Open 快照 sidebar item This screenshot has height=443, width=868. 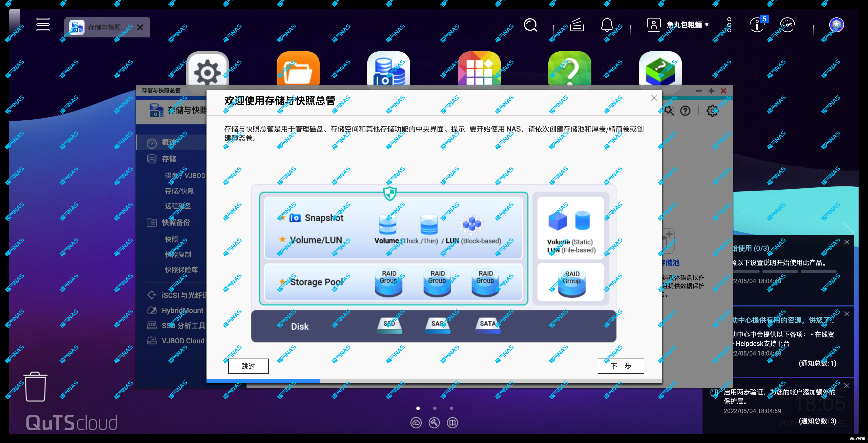tap(171, 239)
